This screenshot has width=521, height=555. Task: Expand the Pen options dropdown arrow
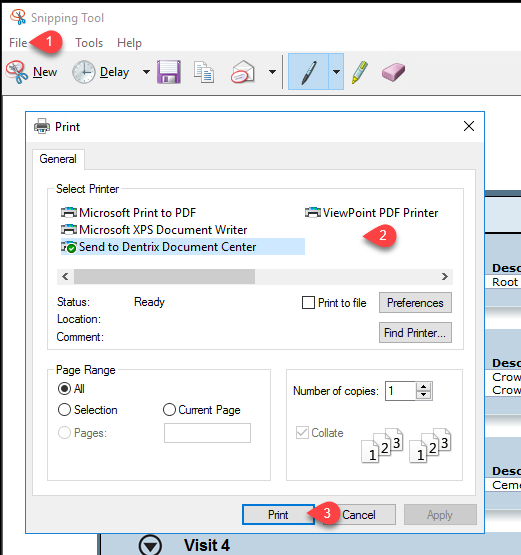pos(336,72)
